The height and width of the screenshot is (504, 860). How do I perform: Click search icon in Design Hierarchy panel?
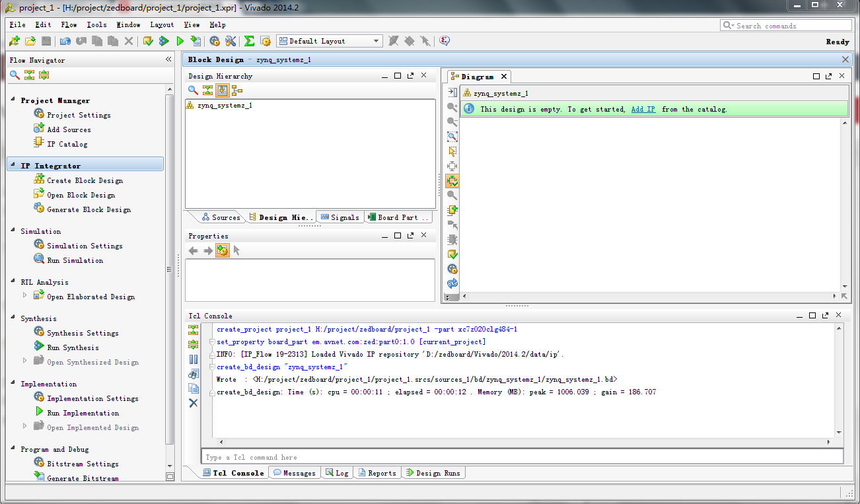point(193,90)
